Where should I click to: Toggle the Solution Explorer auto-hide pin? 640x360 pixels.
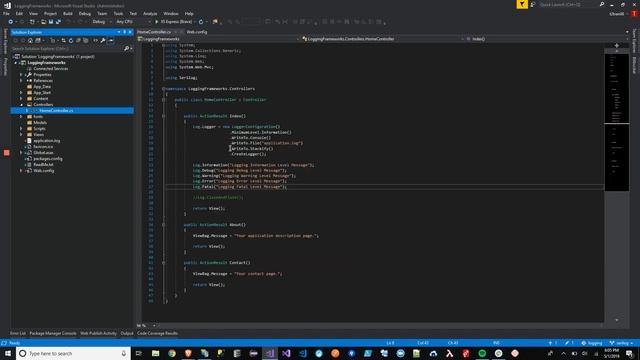124,32
